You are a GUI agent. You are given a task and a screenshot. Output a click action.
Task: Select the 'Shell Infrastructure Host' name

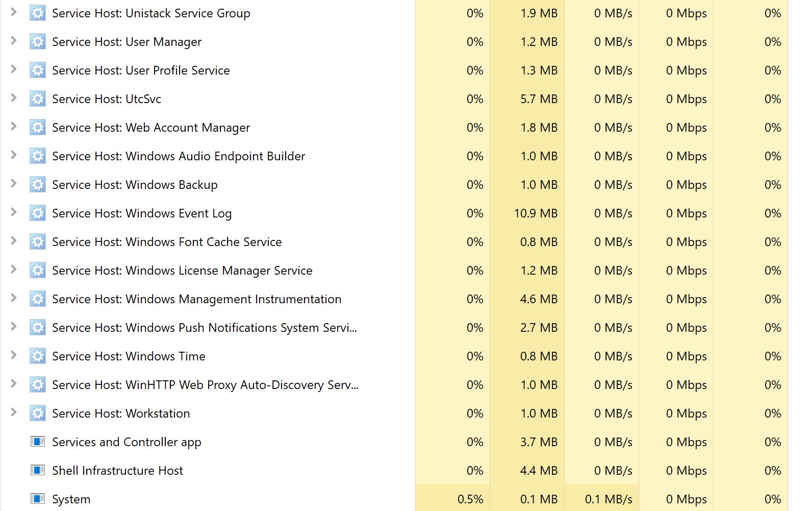(117, 471)
